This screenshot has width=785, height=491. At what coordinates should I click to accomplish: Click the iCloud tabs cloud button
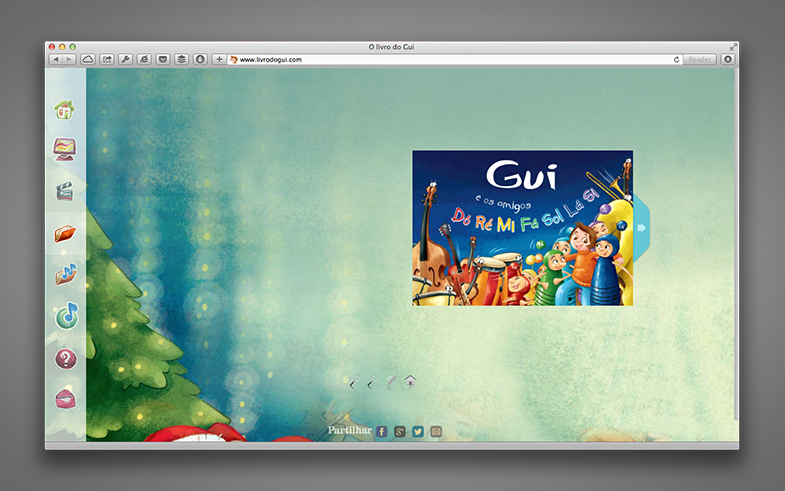tap(88, 59)
